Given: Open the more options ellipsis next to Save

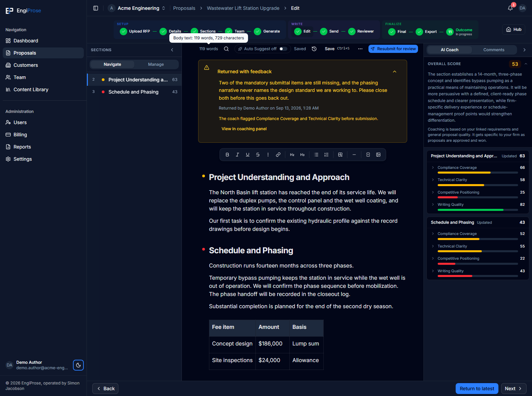Looking at the screenshot, I should [360, 49].
